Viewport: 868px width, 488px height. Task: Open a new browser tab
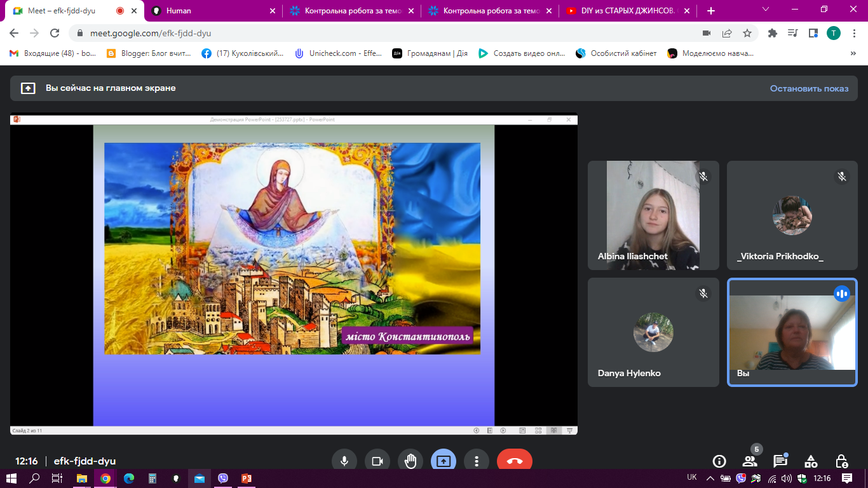[711, 11]
